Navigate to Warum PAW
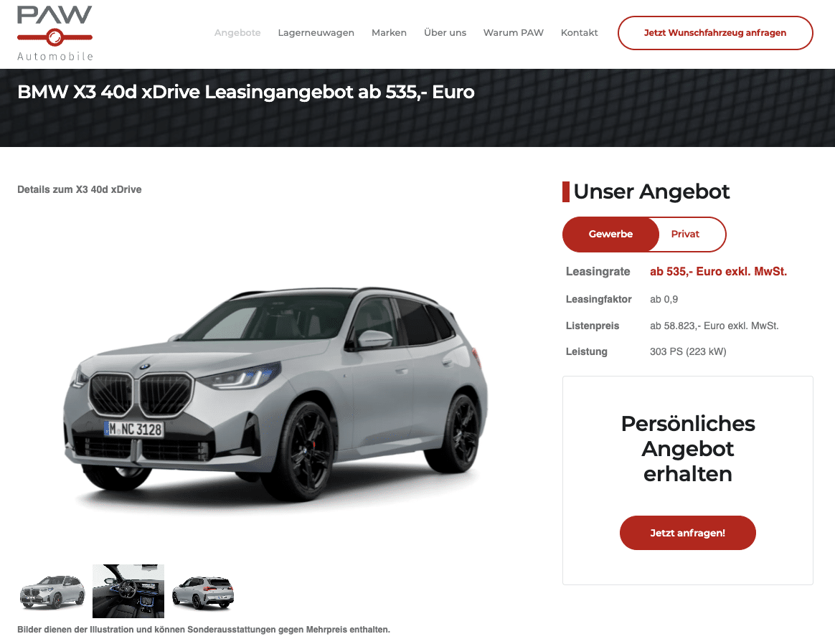 pos(514,32)
